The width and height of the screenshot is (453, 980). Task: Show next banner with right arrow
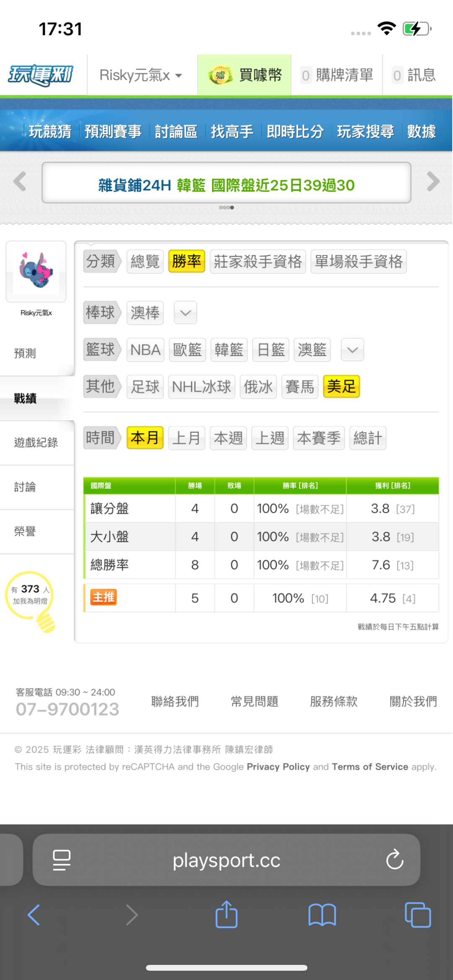(433, 182)
